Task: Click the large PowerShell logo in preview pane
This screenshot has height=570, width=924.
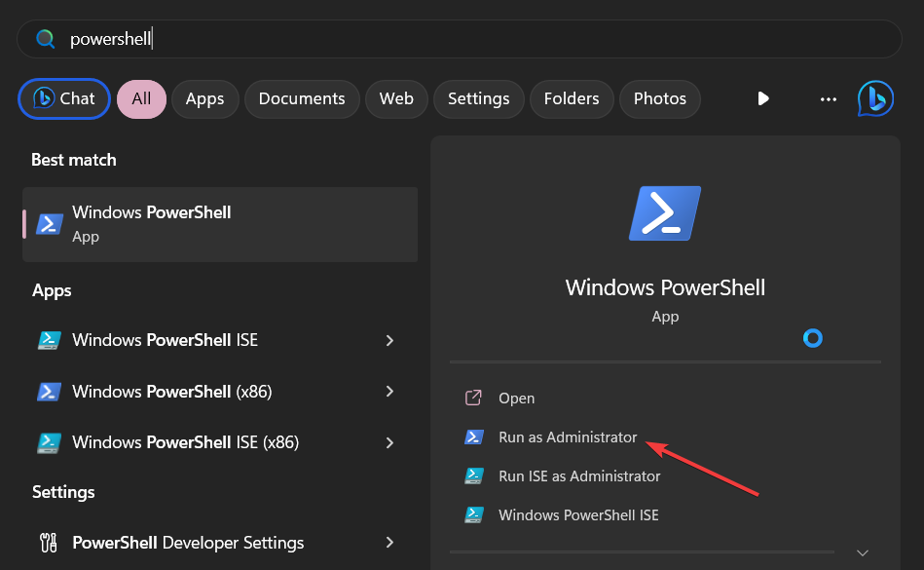Action: click(665, 212)
